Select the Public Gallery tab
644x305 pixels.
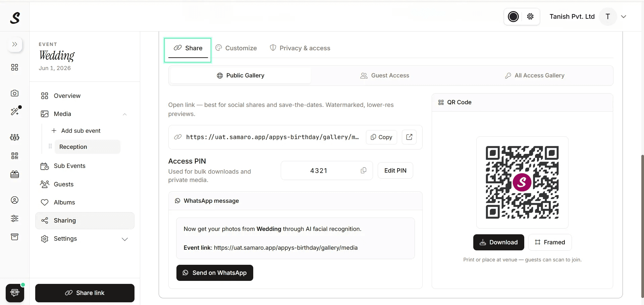point(240,76)
